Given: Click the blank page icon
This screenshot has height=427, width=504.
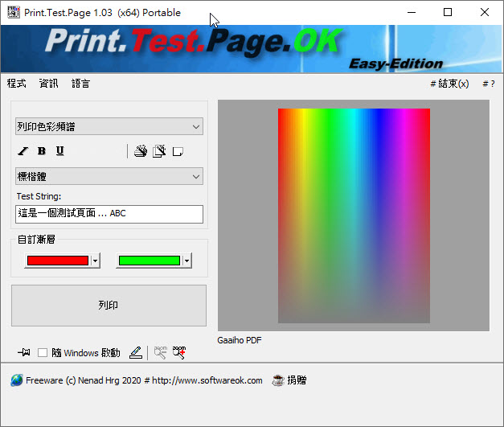Looking at the screenshot, I should [178, 151].
